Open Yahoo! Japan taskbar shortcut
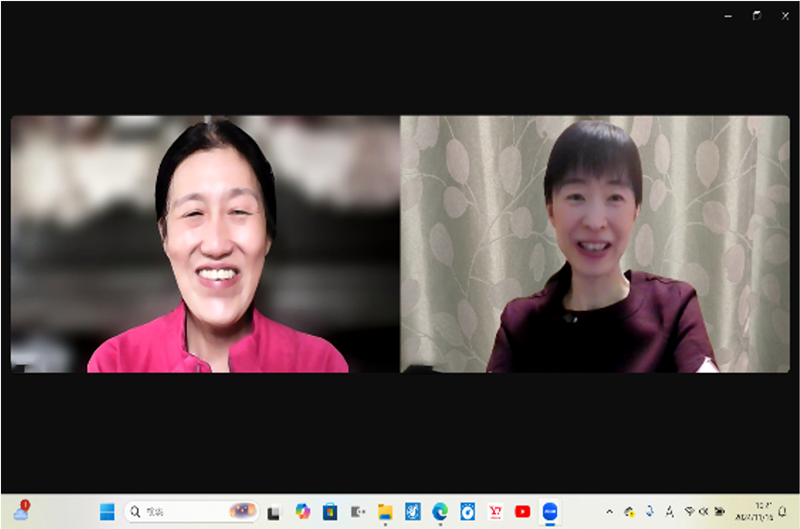 (x=495, y=512)
